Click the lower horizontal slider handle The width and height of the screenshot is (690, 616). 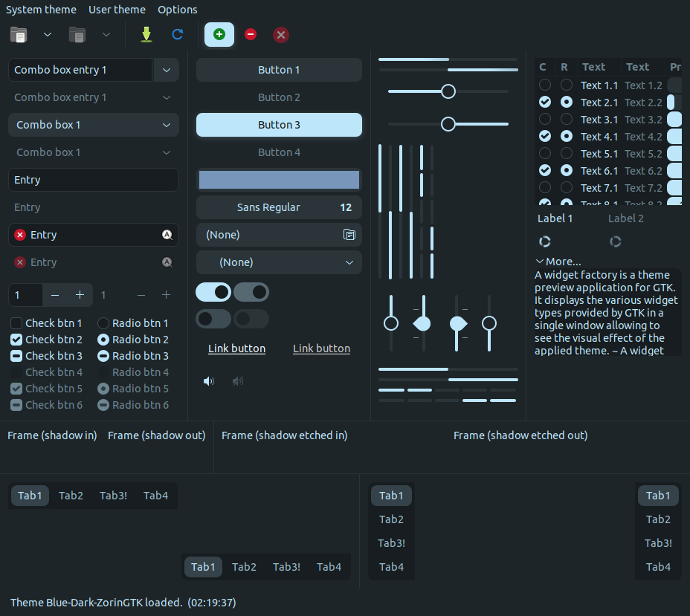coord(448,124)
